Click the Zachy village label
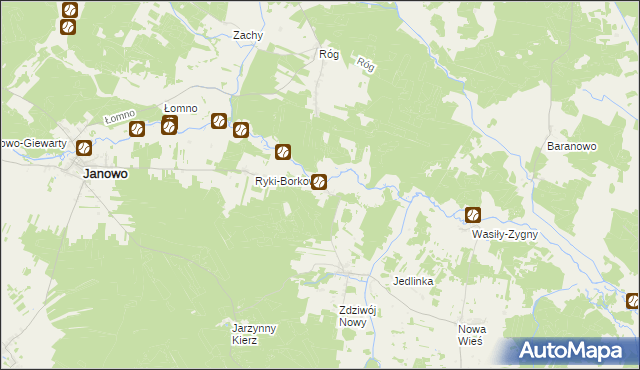640x370 pixels. tap(248, 35)
